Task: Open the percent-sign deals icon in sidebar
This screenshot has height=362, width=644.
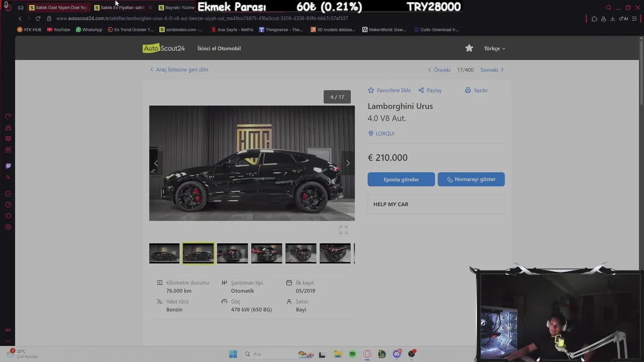Action: pyautogui.click(x=8, y=177)
